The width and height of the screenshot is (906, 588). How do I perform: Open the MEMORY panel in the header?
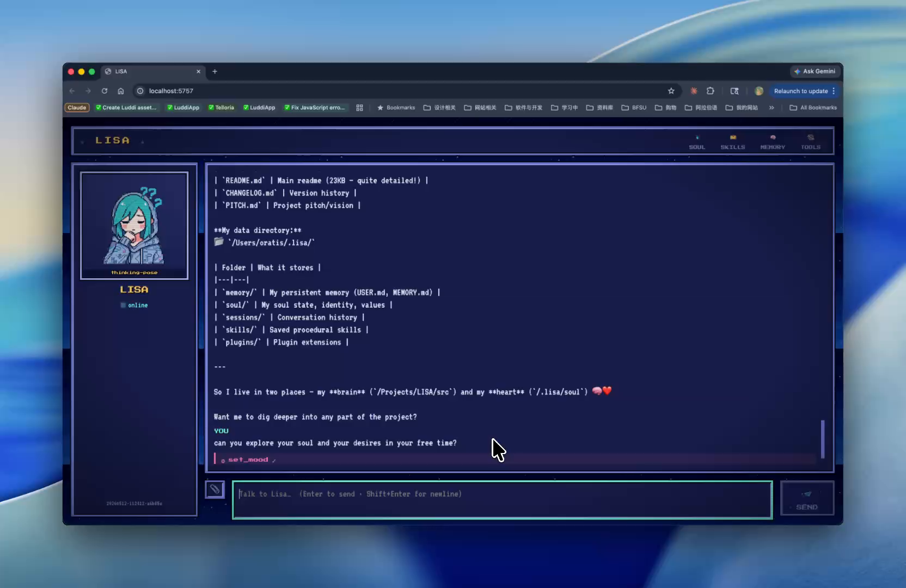(772, 142)
